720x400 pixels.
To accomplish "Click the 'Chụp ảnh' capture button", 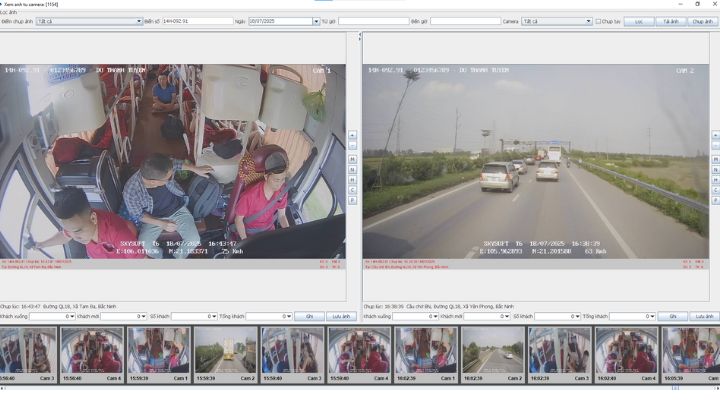I will [702, 21].
